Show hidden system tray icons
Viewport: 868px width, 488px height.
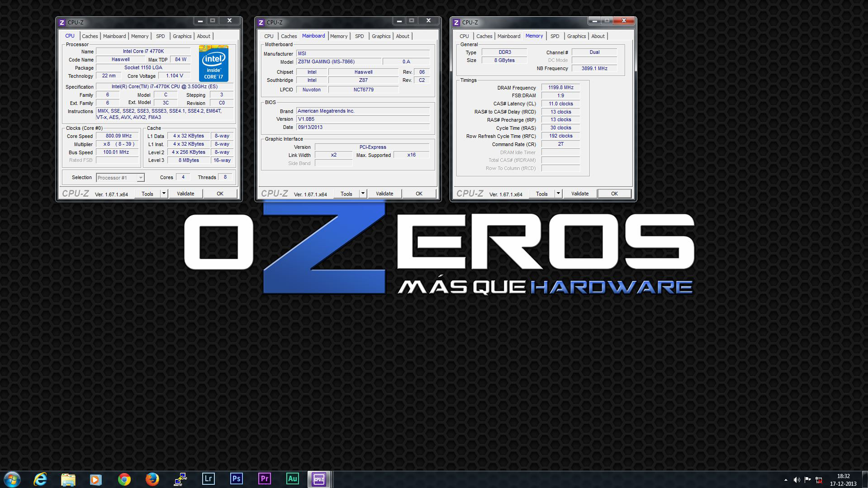[x=786, y=480]
